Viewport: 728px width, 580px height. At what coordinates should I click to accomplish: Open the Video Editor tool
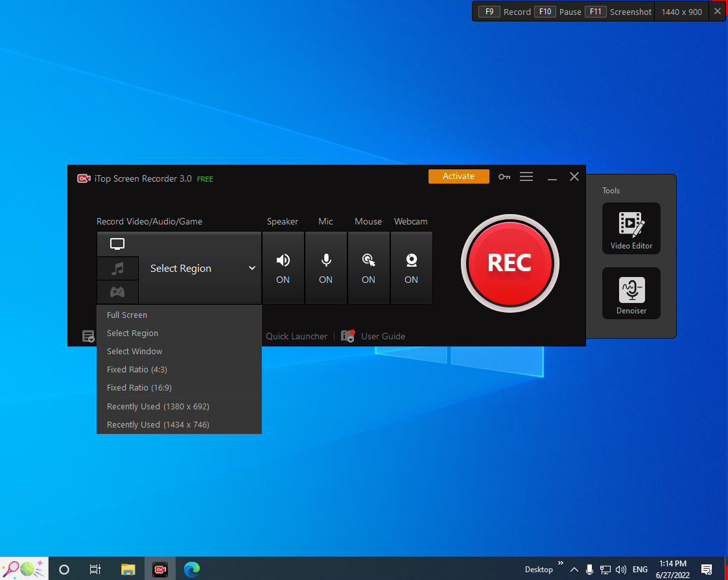click(631, 228)
